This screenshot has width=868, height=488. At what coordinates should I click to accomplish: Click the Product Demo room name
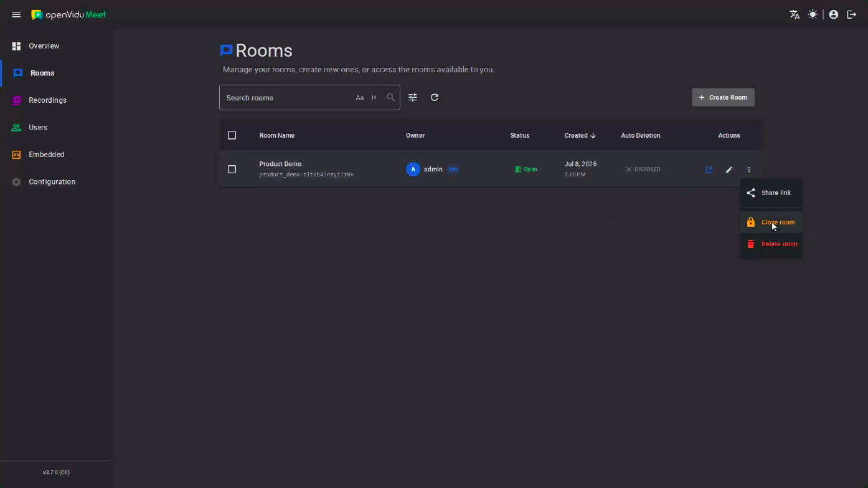pyautogui.click(x=280, y=164)
